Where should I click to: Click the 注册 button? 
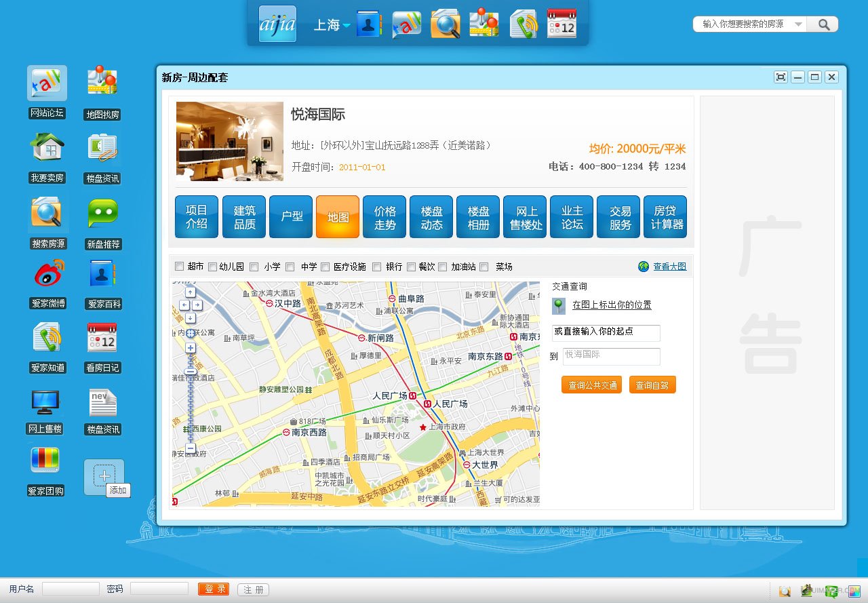(x=253, y=590)
